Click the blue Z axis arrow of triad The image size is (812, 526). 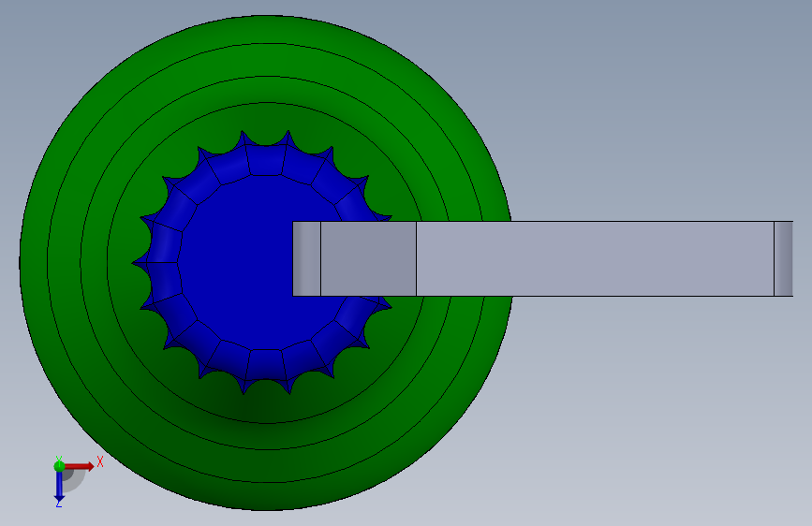59,487
